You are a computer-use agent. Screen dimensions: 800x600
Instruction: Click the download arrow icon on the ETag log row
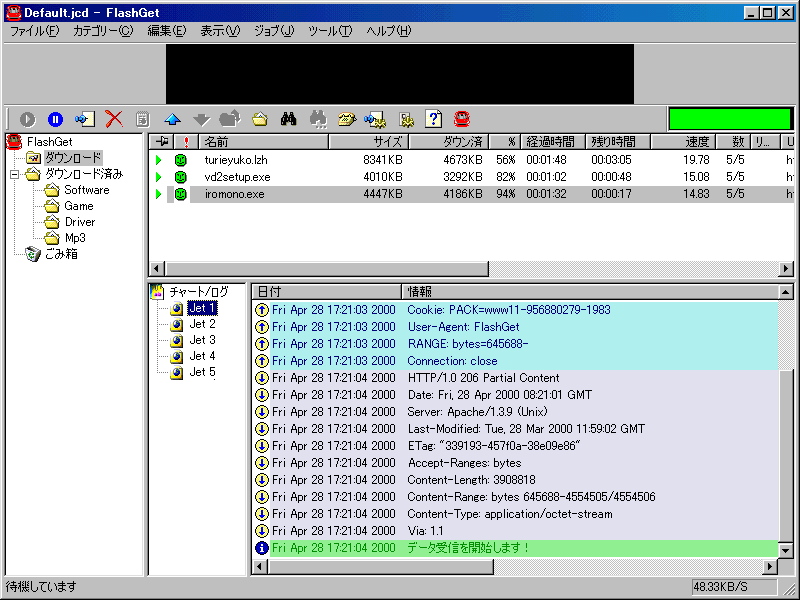[x=262, y=446]
